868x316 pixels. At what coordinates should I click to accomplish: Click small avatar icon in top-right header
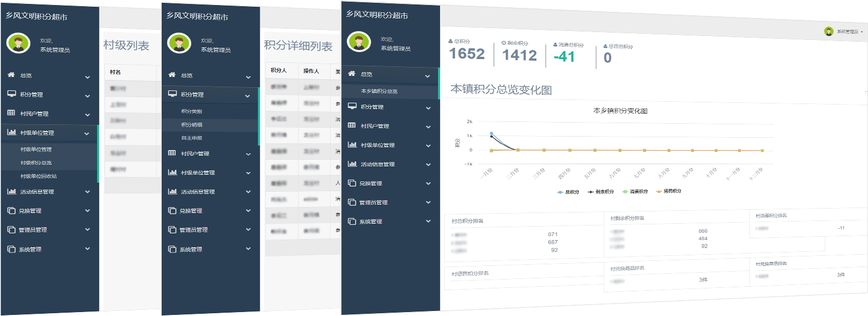[829, 31]
